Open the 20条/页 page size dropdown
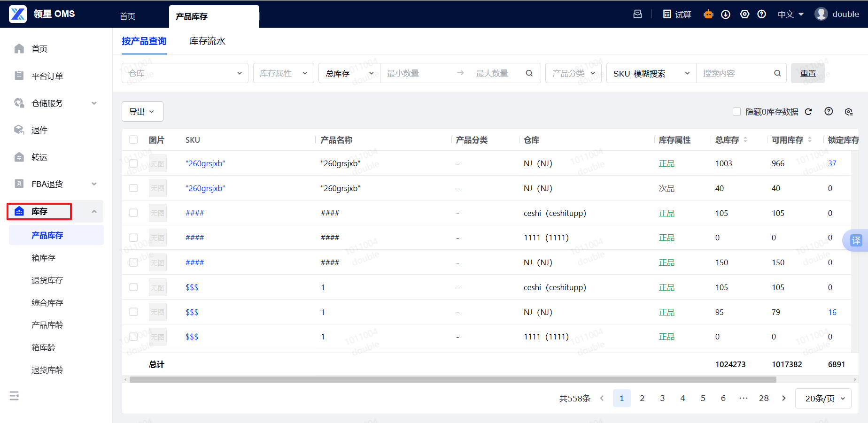 point(823,398)
